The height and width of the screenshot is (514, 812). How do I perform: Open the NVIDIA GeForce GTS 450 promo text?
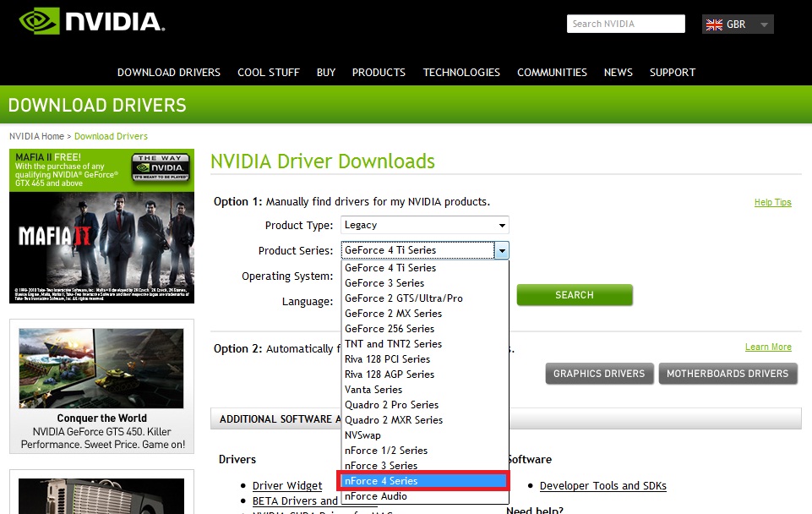point(102,438)
